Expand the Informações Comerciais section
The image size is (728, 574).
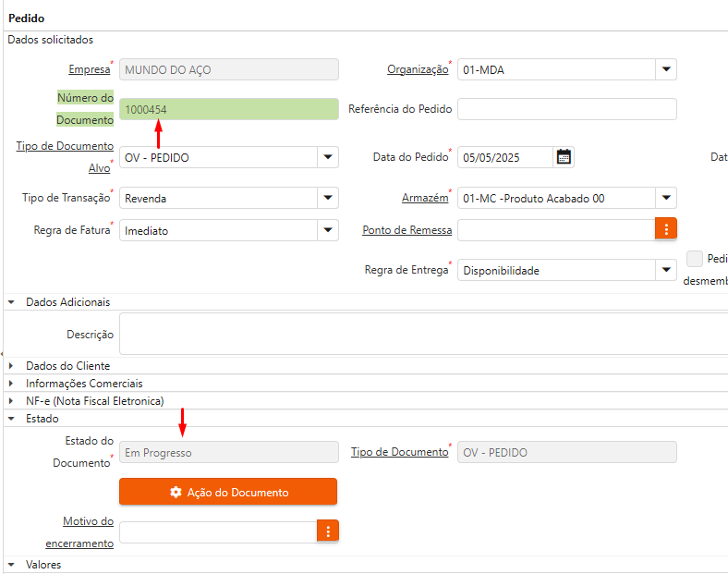tap(11, 384)
